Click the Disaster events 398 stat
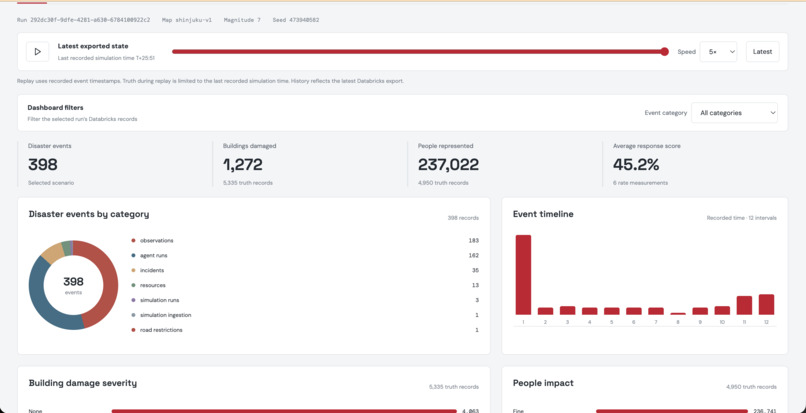 [43, 165]
